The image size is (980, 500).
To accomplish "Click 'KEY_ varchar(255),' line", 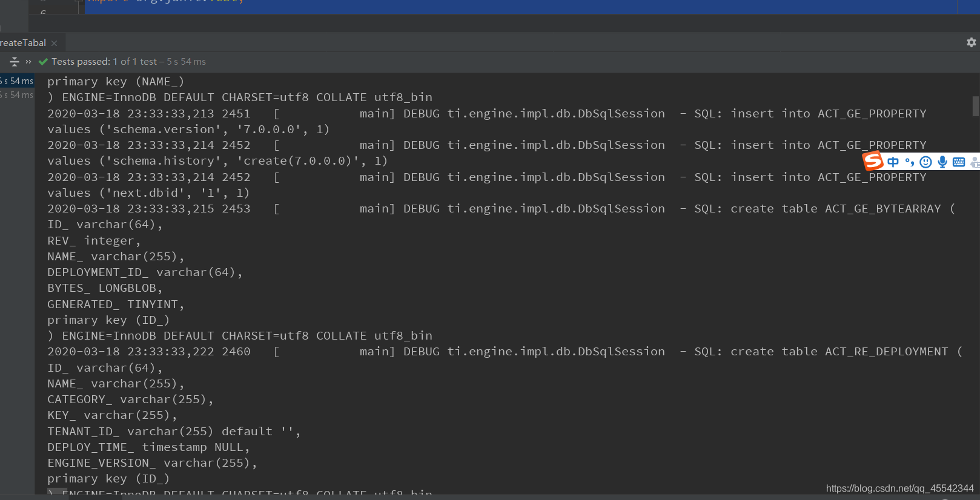I will pyautogui.click(x=112, y=415).
